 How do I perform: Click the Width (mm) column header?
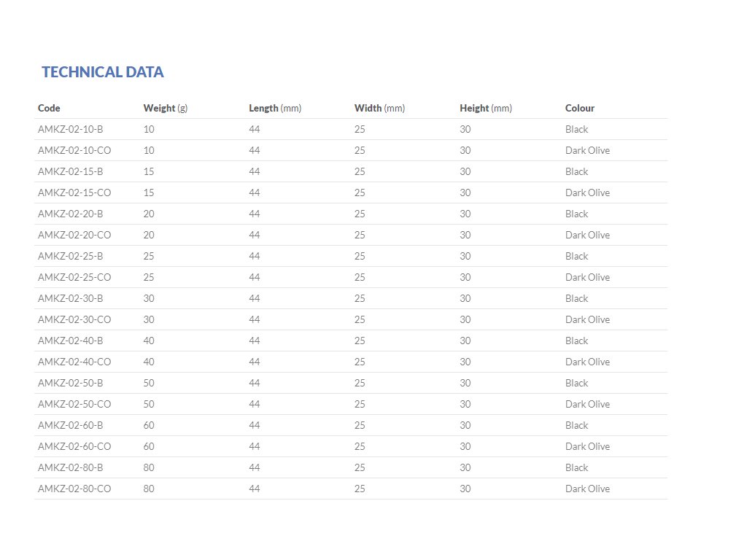(x=379, y=108)
